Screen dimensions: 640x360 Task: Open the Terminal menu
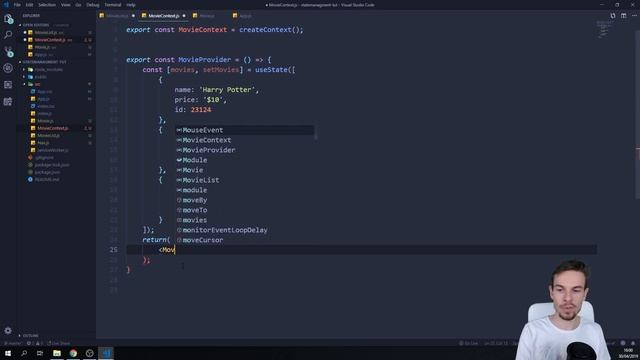pyautogui.click(x=113, y=5)
